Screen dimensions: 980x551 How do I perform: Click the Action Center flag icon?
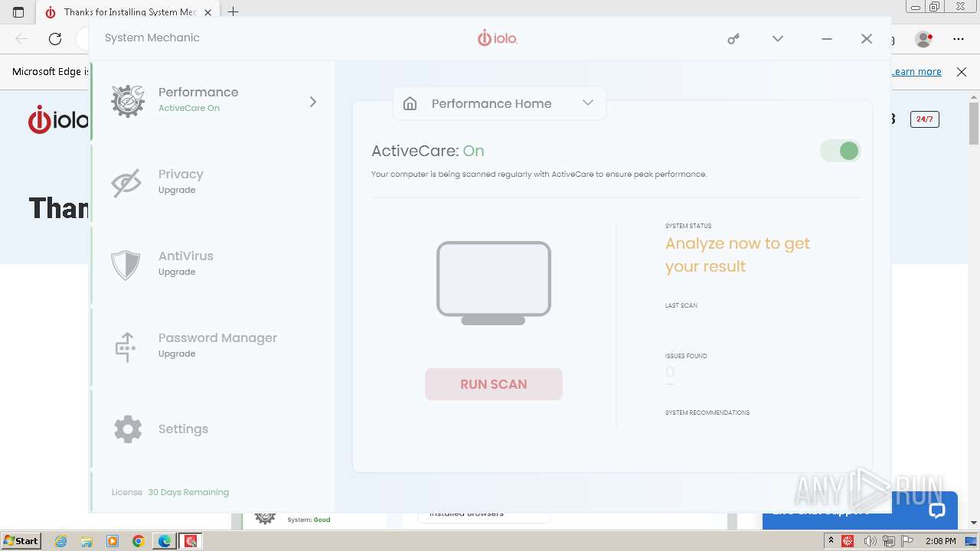point(907,541)
